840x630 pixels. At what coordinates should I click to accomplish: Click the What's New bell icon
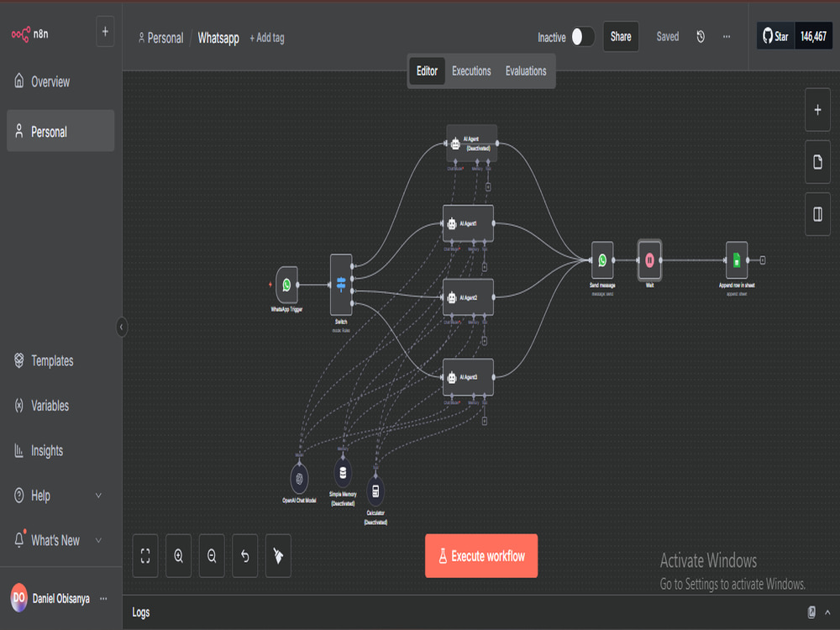[x=19, y=539]
